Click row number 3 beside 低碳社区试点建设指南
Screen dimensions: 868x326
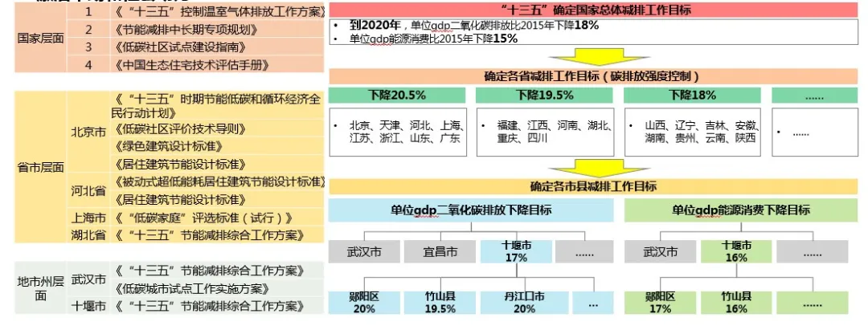coord(88,47)
